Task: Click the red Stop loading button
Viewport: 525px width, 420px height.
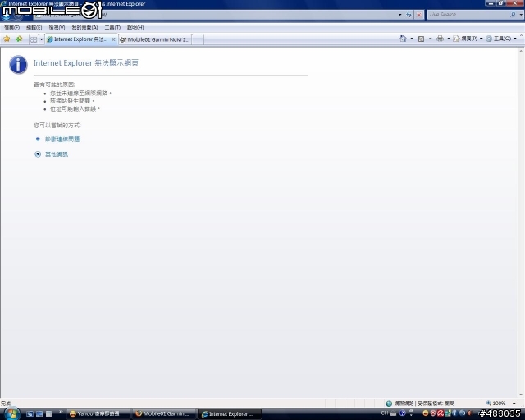Action: pyautogui.click(x=419, y=15)
